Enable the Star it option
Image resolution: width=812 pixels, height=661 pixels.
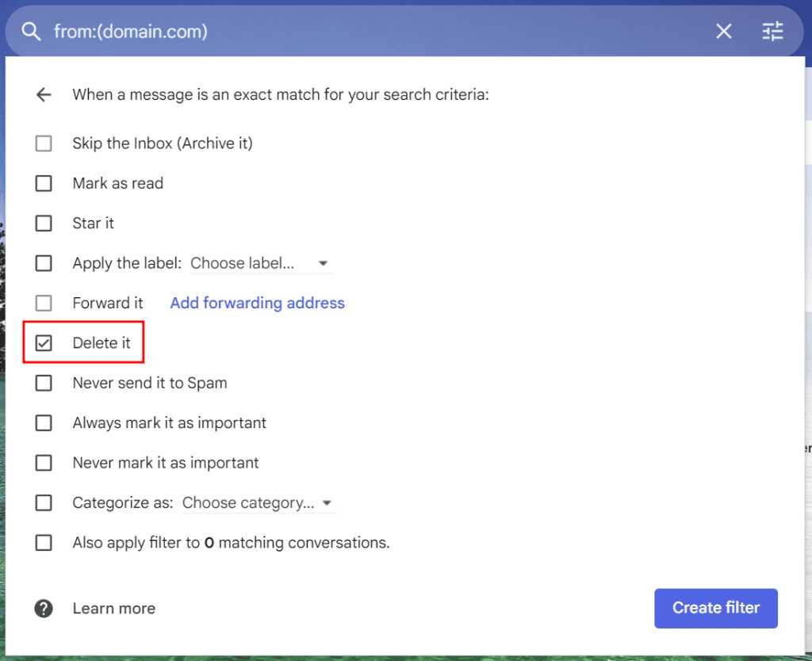pyautogui.click(x=44, y=223)
